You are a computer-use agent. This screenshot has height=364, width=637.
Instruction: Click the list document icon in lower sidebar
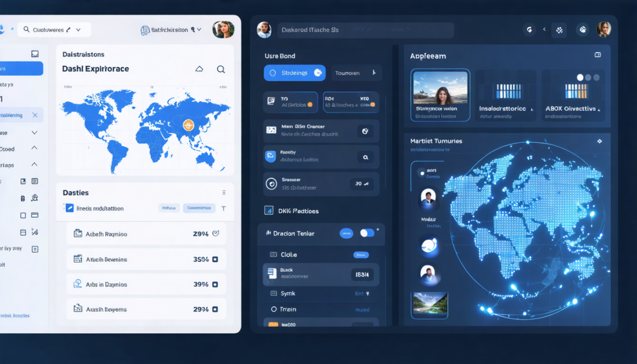[x=35, y=249]
